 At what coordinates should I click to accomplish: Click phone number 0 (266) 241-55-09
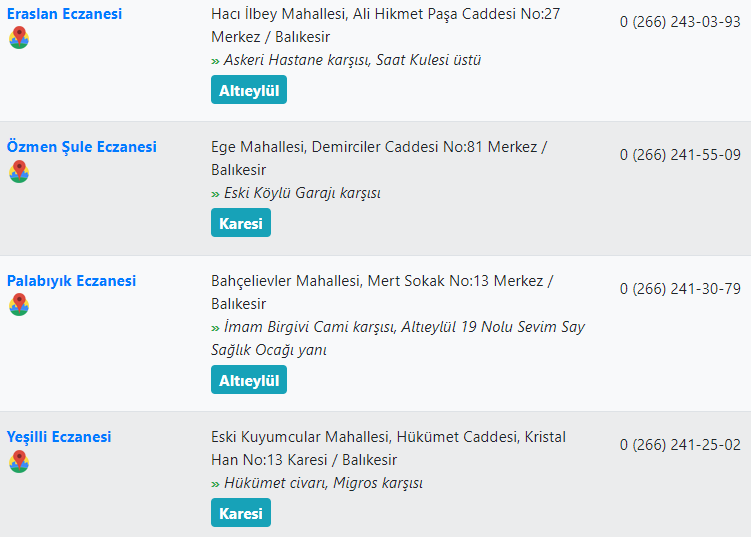click(x=680, y=154)
